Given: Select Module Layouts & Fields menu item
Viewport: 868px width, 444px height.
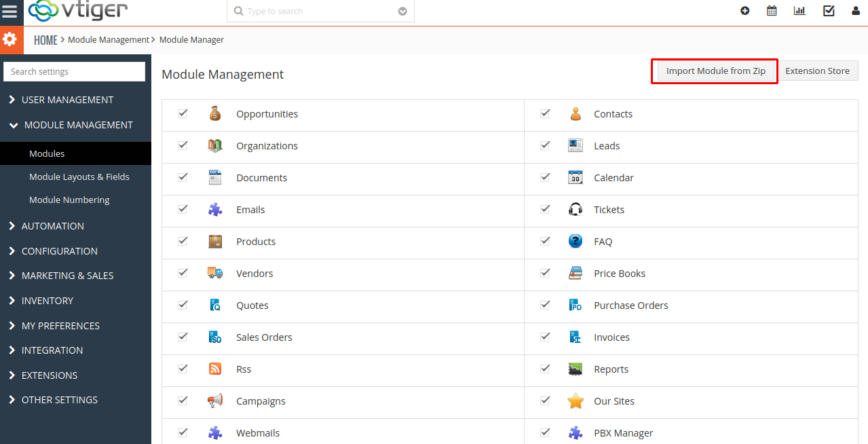Looking at the screenshot, I should pyautogui.click(x=79, y=177).
